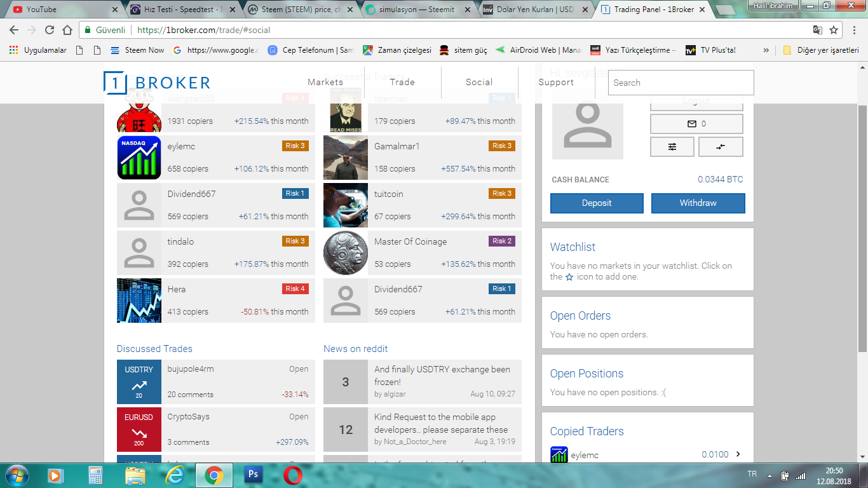The width and height of the screenshot is (868, 488).
Task: Reload the 1Broker page
Action: [x=50, y=30]
